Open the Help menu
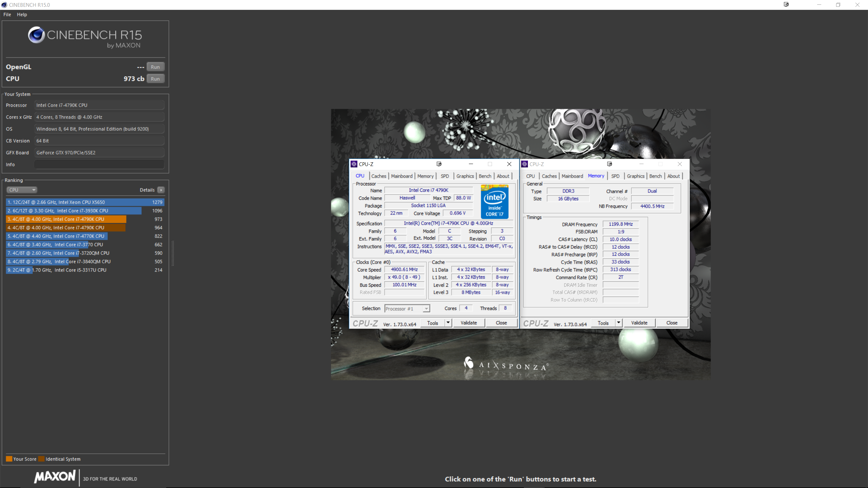This screenshot has height=488, width=868. coord(22,15)
